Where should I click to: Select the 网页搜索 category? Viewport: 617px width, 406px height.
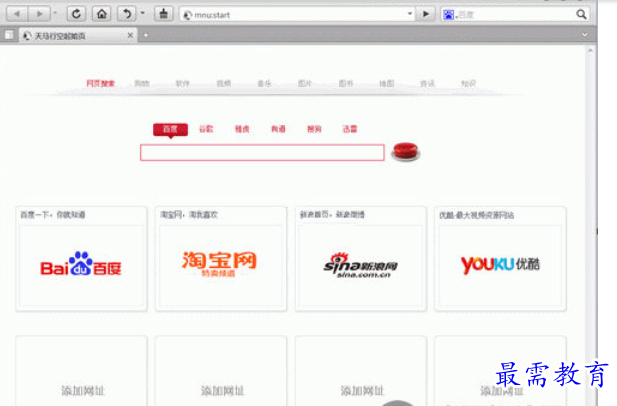[x=100, y=83]
